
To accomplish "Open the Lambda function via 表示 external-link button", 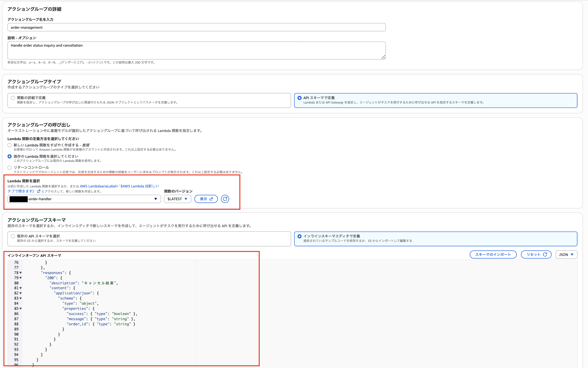I will (206, 199).
